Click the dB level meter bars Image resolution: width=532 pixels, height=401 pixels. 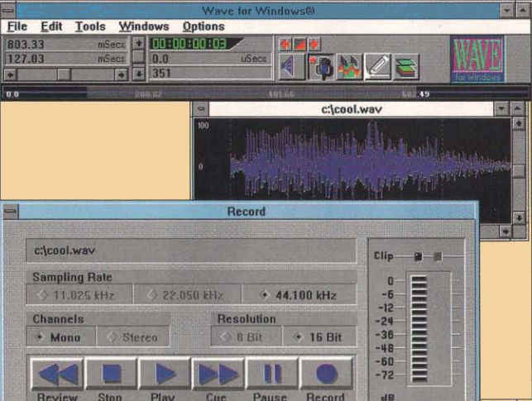(x=419, y=328)
